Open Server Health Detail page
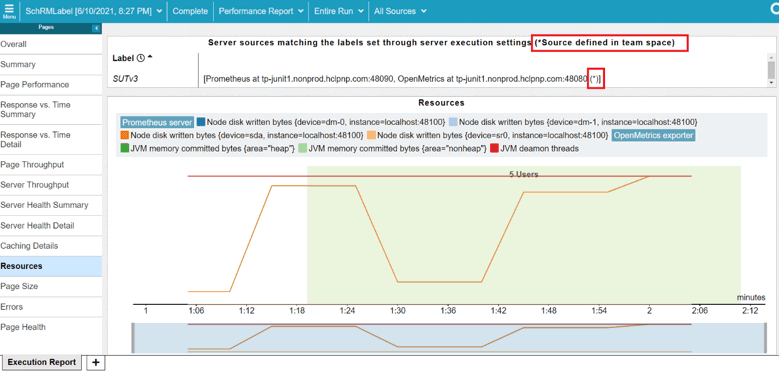The height and width of the screenshot is (371, 780). click(x=51, y=225)
